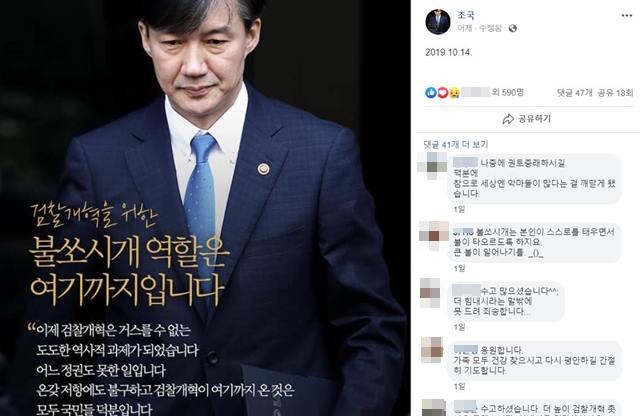Open the large post photo

pyautogui.click(x=205, y=208)
